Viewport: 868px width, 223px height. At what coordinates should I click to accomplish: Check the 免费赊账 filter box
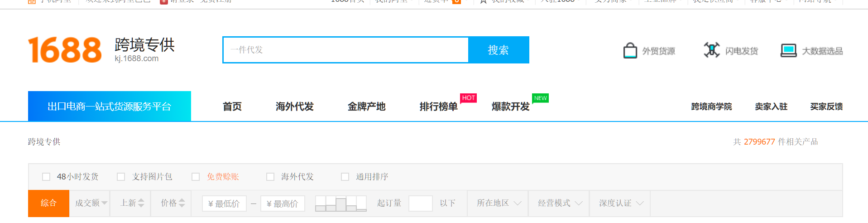196,177
